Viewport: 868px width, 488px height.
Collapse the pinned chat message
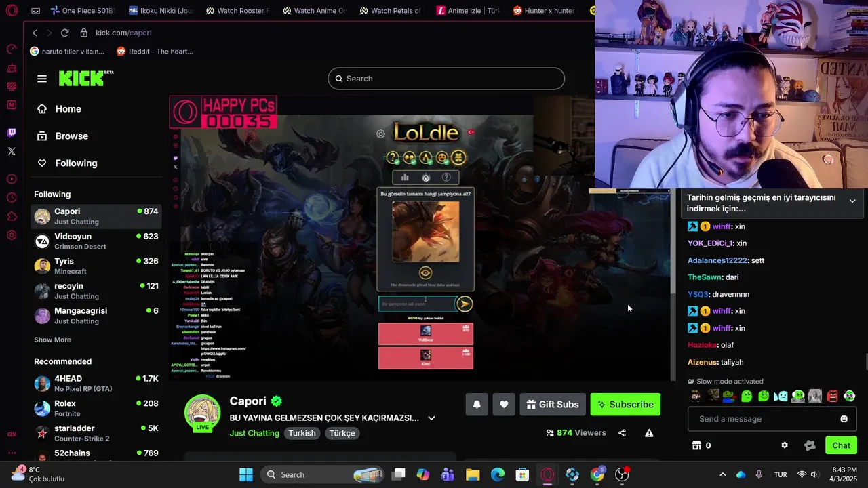pos(852,201)
